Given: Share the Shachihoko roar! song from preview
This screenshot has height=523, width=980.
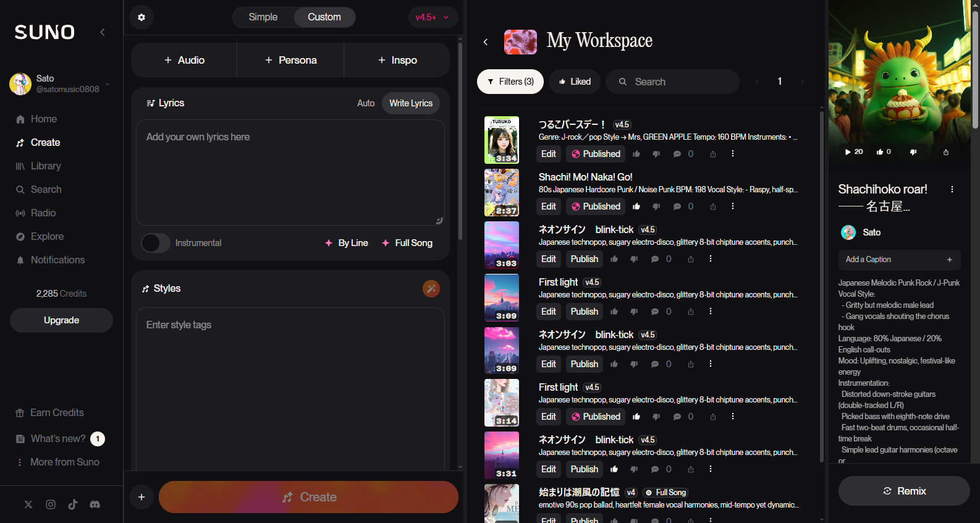Looking at the screenshot, I should click(x=946, y=152).
